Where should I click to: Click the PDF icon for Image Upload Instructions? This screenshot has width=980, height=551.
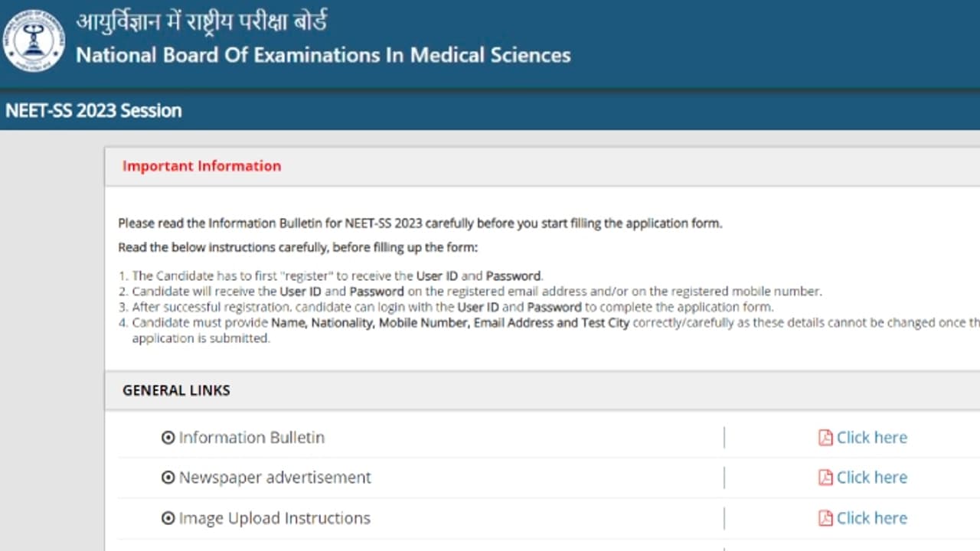pyautogui.click(x=825, y=518)
